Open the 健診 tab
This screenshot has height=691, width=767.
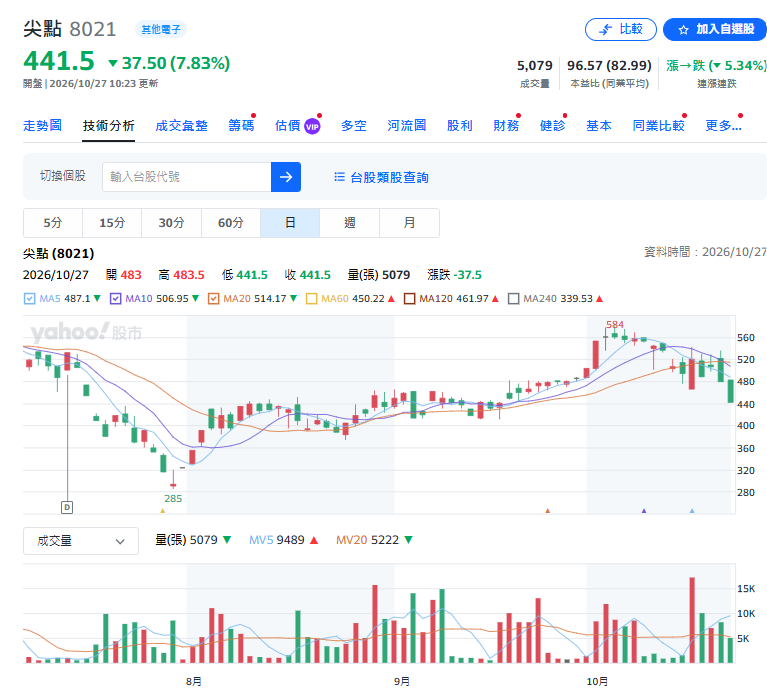[552, 126]
